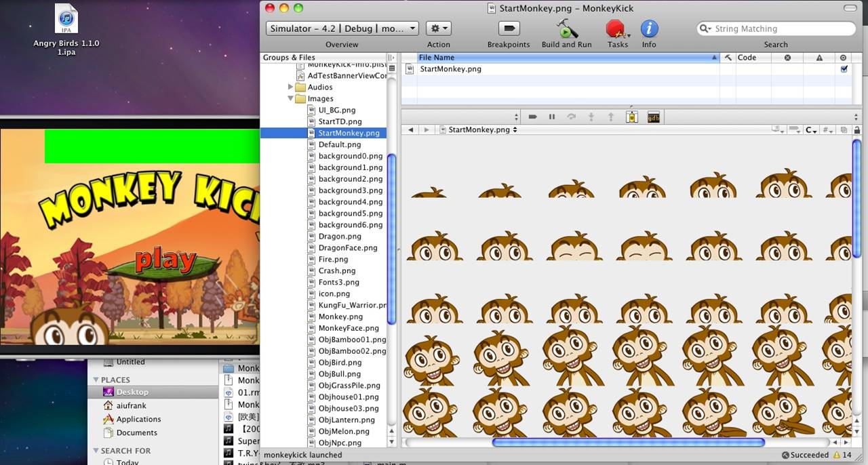Click the debugger breakpoint toggle icon
Screen dimensions: 868x465
pos(533,117)
